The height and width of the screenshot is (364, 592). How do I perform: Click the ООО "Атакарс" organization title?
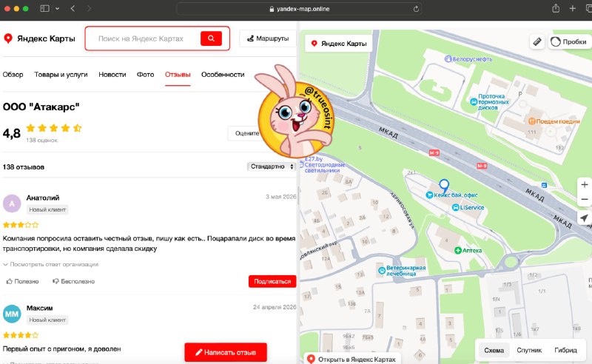41,107
